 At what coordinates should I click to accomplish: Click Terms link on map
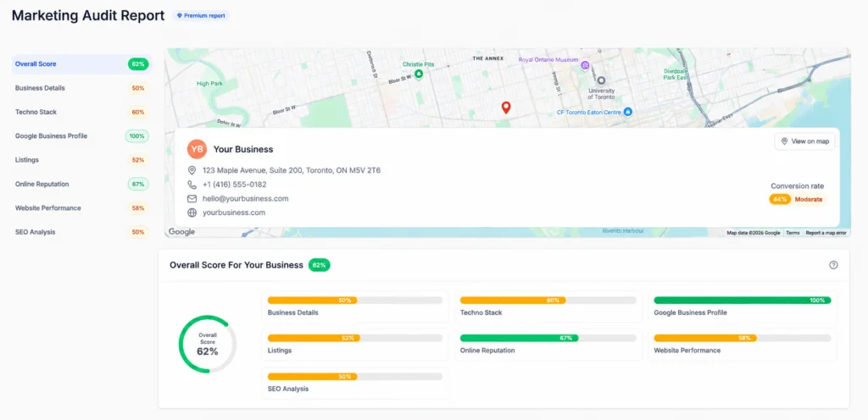[793, 233]
